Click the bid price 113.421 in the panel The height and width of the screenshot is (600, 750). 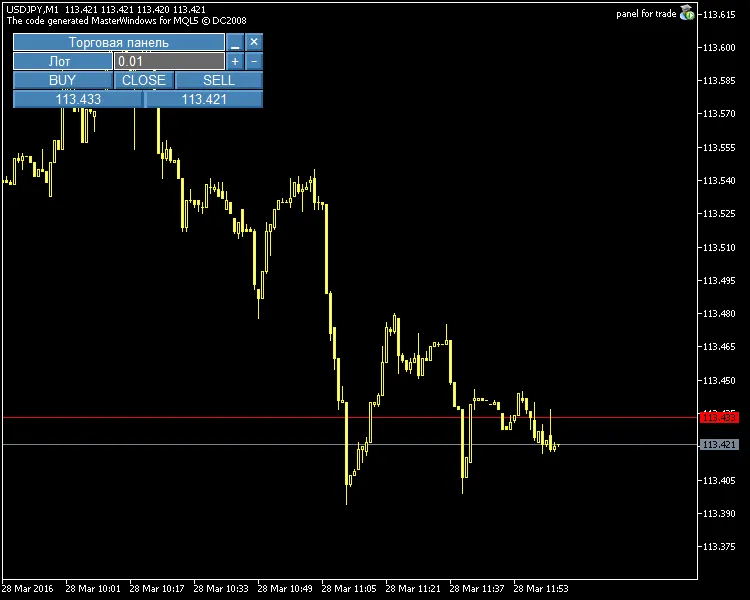click(x=204, y=99)
